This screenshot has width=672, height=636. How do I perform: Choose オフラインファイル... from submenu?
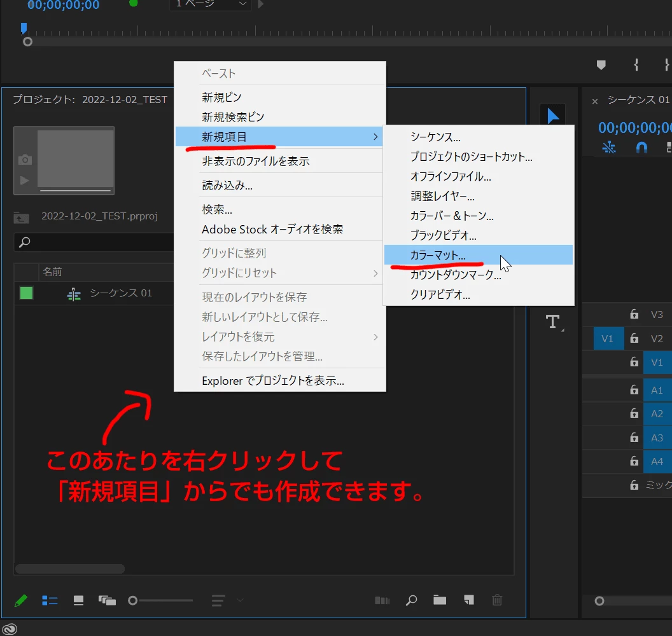click(479, 176)
